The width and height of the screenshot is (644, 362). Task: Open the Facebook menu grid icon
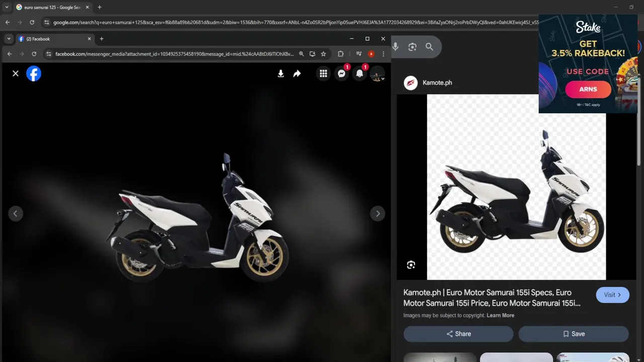tap(324, 74)
